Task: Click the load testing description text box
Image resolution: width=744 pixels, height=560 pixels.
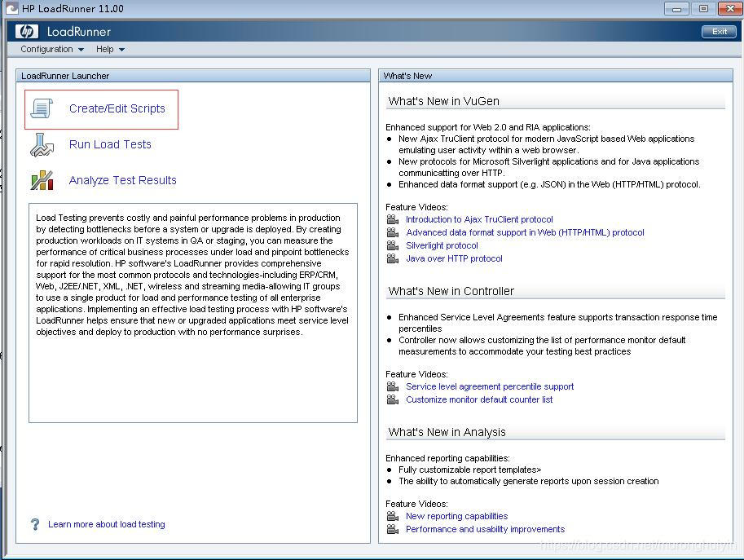Action: click(x=193, y=313)
